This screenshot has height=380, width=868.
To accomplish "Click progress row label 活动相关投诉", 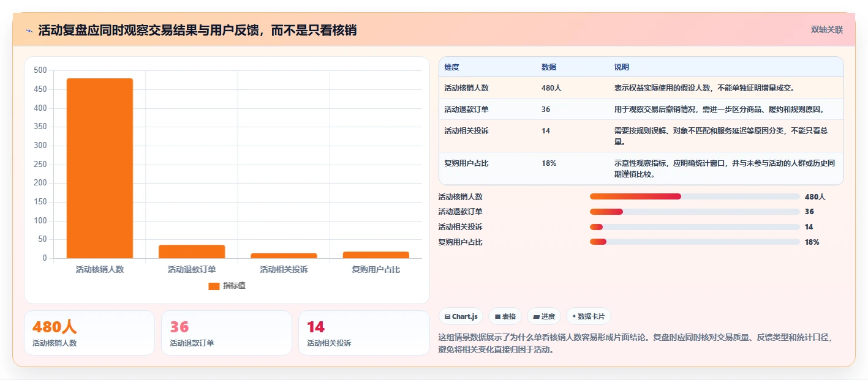I will [x=461, y=227].
